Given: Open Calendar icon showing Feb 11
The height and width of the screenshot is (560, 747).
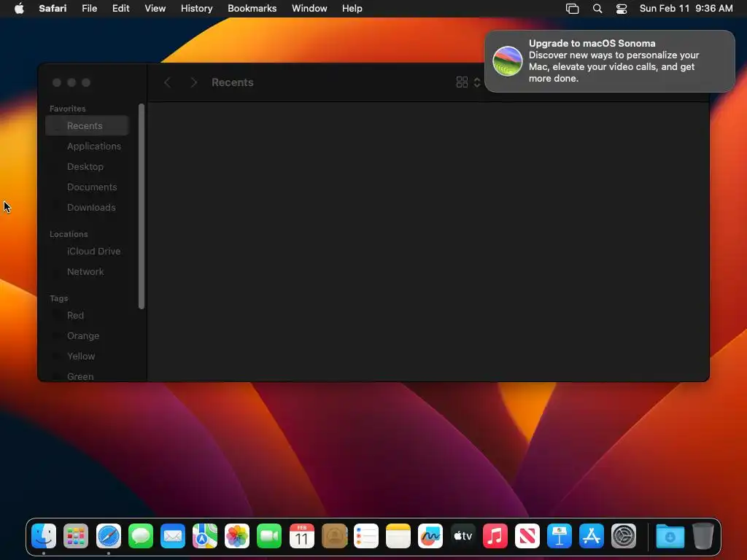Looking at the screenshot, I should 301,536.
